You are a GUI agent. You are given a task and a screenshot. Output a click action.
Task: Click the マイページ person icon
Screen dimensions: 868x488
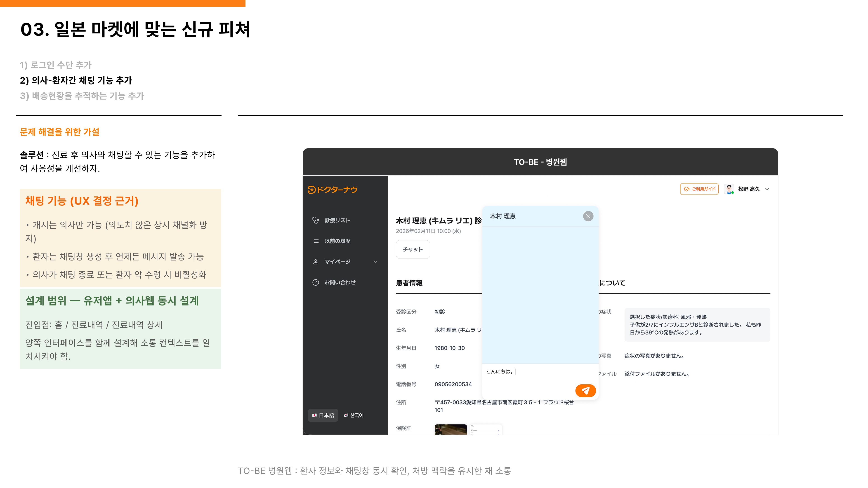point(315,262)
